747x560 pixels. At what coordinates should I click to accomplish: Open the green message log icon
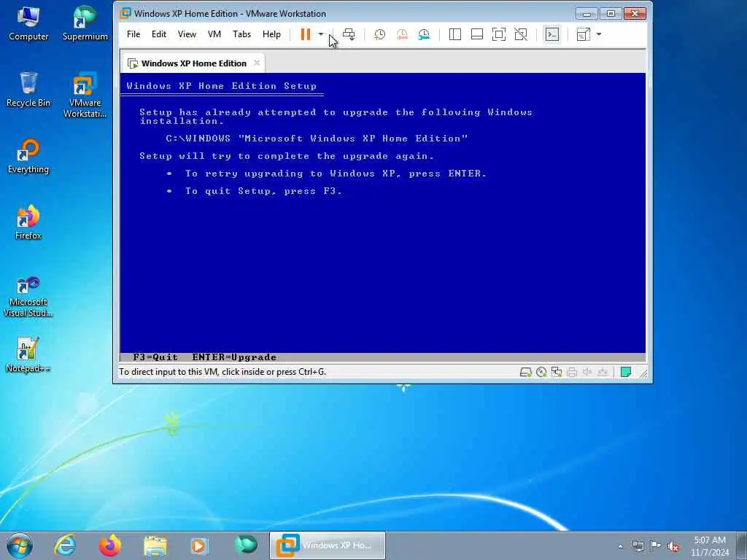(626, 372)
